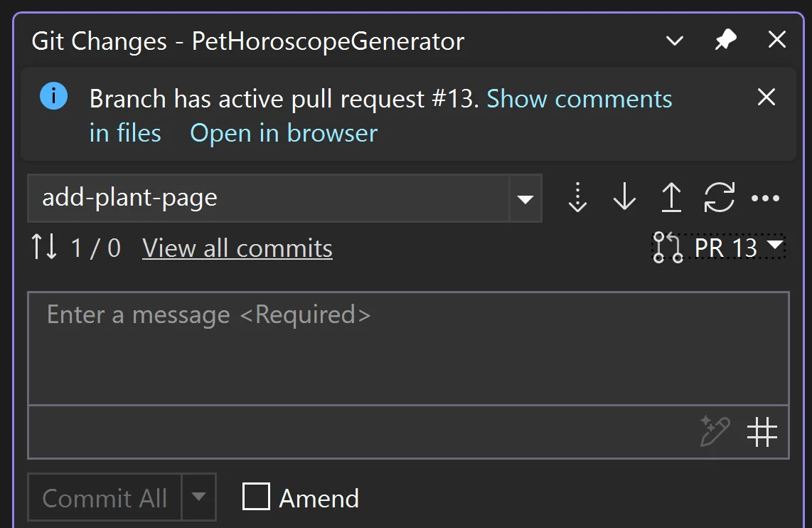Expand the Commit All options arrow
The width and height of the screenshot is (812, 528).
point(198,497)
